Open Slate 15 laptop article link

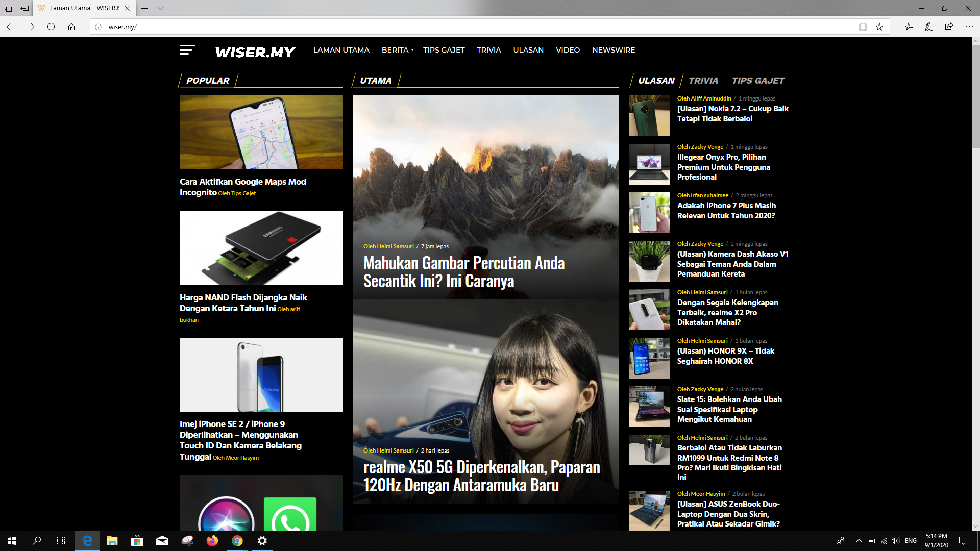click(x=729, y=409)
